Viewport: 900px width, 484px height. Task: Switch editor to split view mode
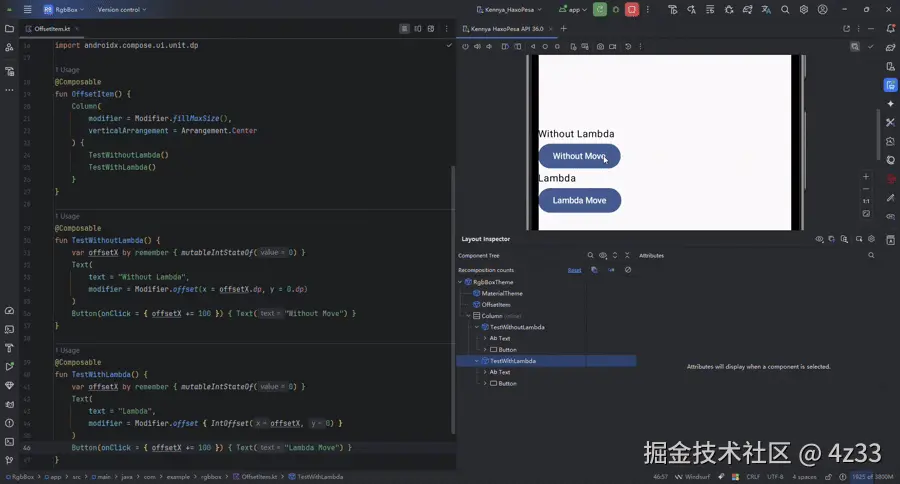[x=418, y=29]
